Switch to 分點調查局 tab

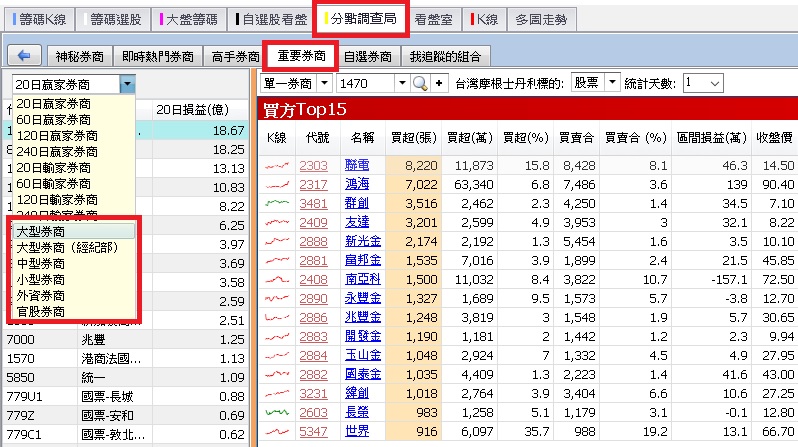[360, 19]
